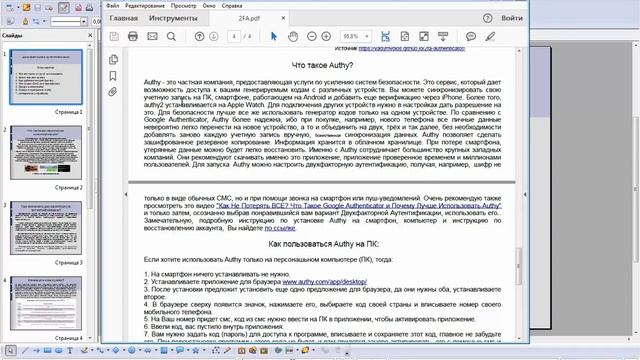Click the select arrow tool in Impress drawing bar

tap(11, 350)
